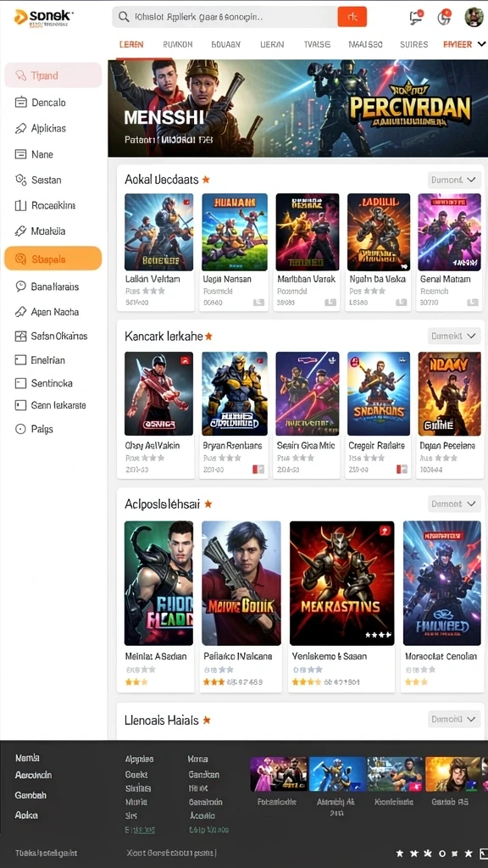Open the Uega Nartsan game cover
This screenshot has height=868, width=488.
(235, 232)
